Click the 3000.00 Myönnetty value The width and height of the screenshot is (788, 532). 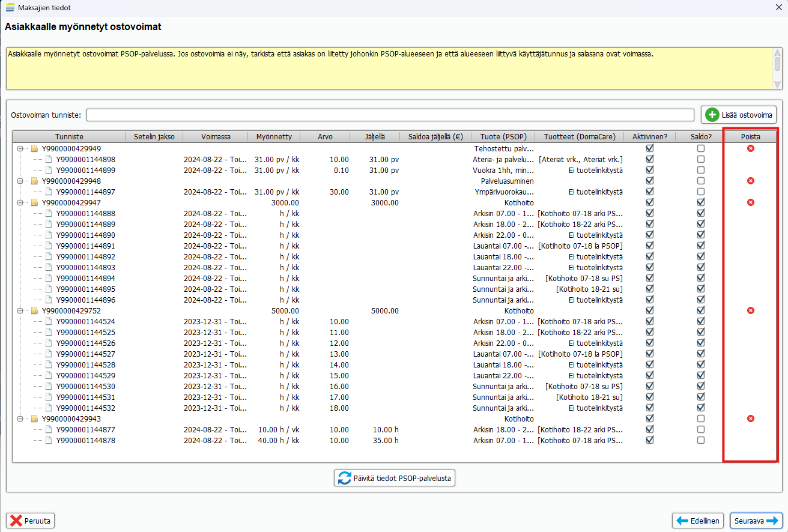pyautogui.click(x=285, y=203)
